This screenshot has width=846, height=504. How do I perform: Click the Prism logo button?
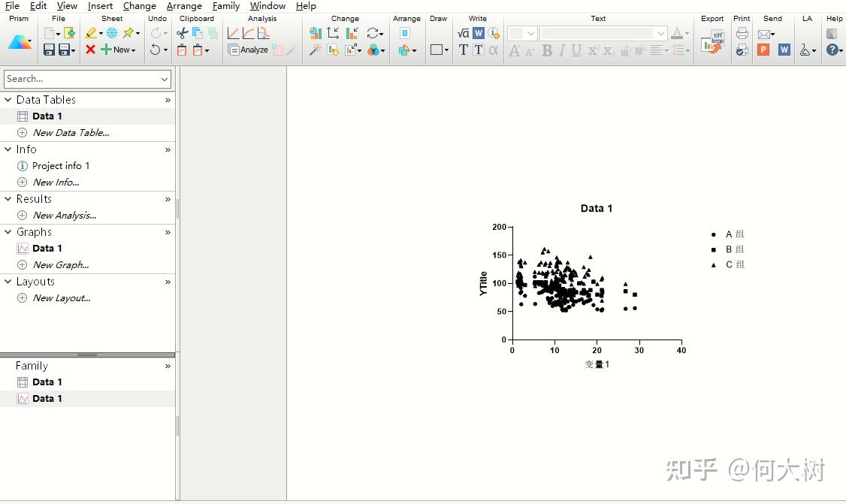(x=20, y=42)
